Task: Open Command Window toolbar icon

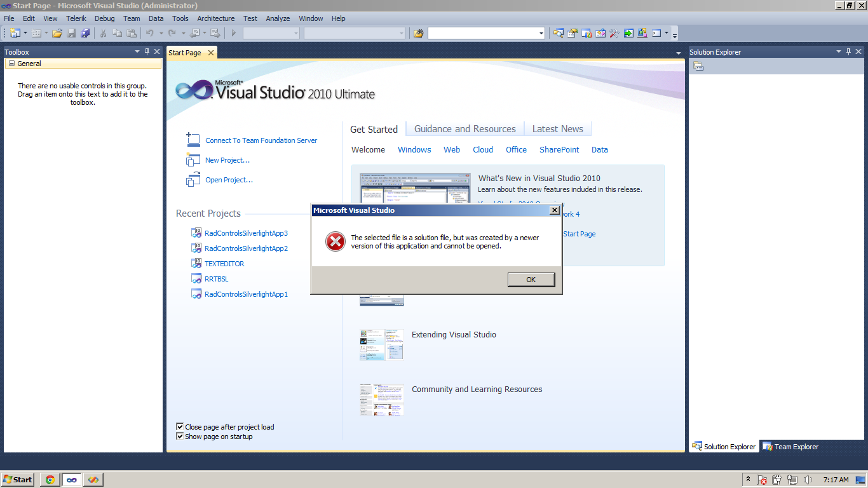Action: tap(656, 33)
